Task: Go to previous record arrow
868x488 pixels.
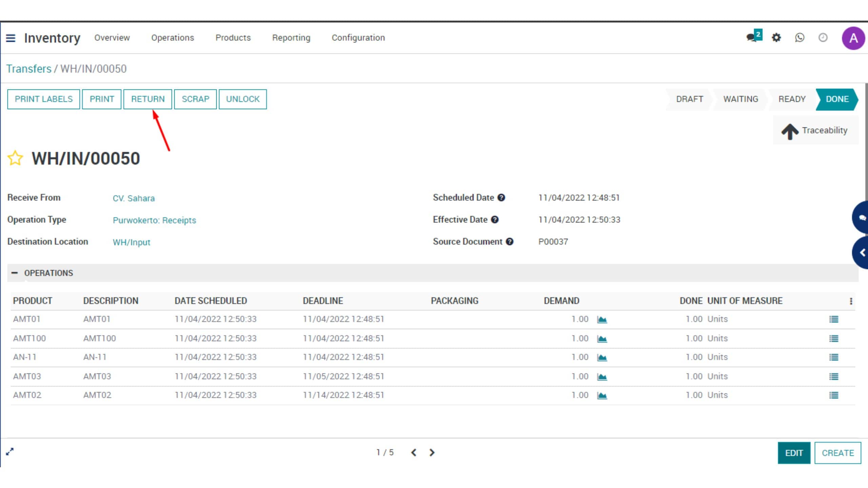Action: coord(414,452)
